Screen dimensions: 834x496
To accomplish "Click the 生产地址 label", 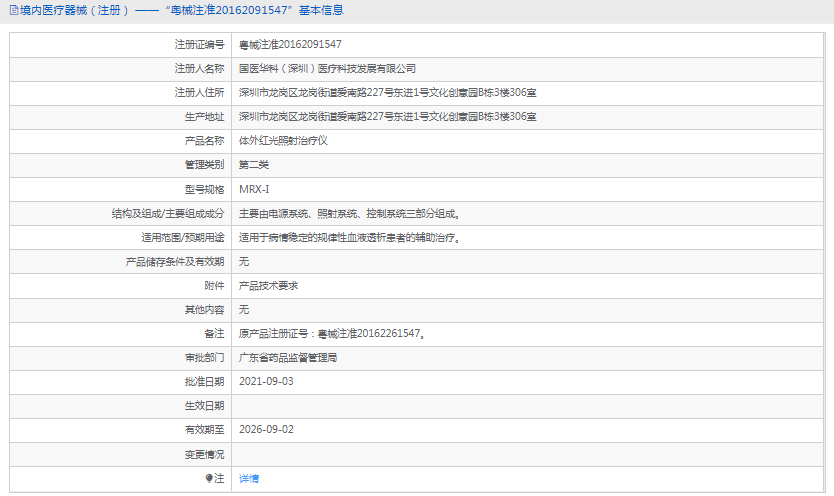I will click(x=204, y=116).
